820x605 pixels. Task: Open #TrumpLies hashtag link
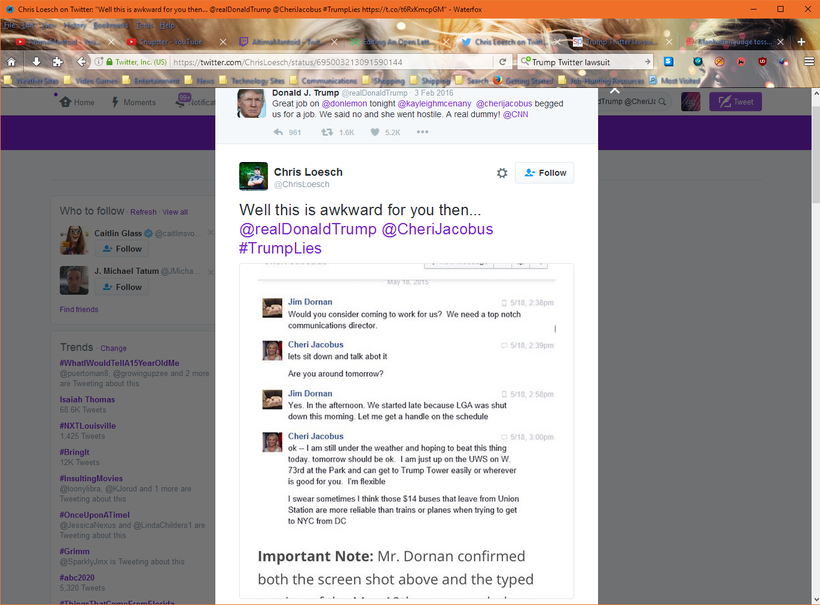click(280, 248)
